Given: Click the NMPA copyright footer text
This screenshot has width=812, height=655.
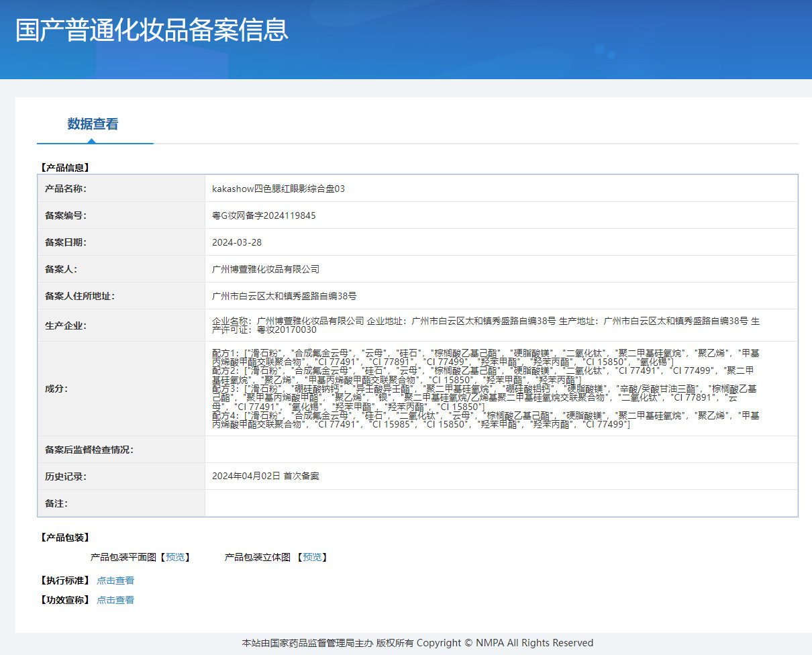Looking at the screenshot, I should click(417, 643).
